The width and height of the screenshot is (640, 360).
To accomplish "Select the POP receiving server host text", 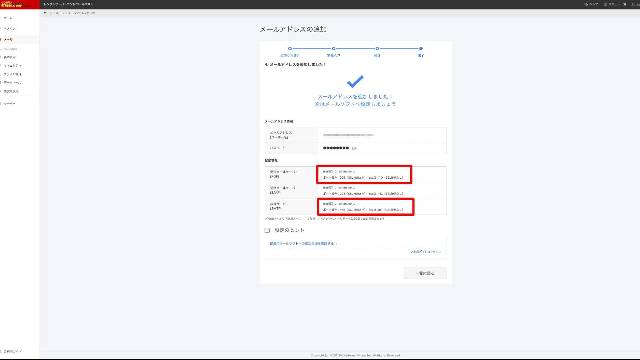I will 339,172.
